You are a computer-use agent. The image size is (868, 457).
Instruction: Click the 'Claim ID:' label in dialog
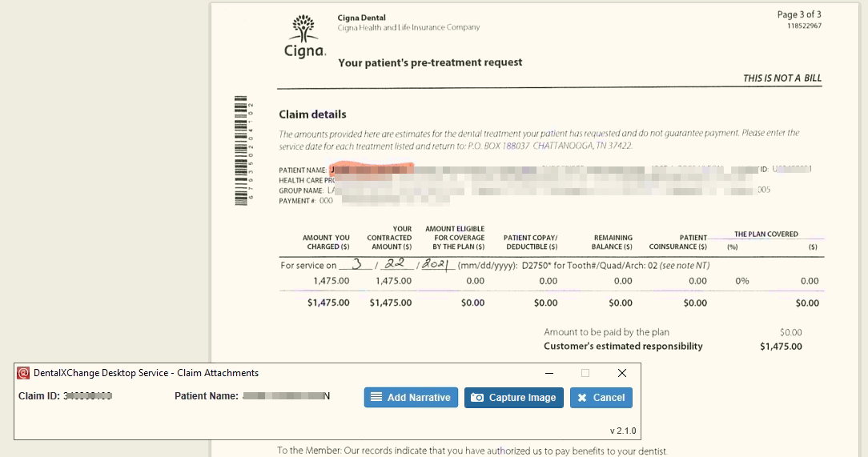38,396
